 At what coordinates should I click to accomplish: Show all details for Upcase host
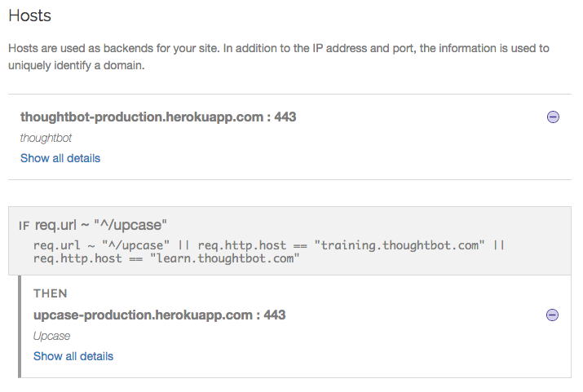(73, 356)
